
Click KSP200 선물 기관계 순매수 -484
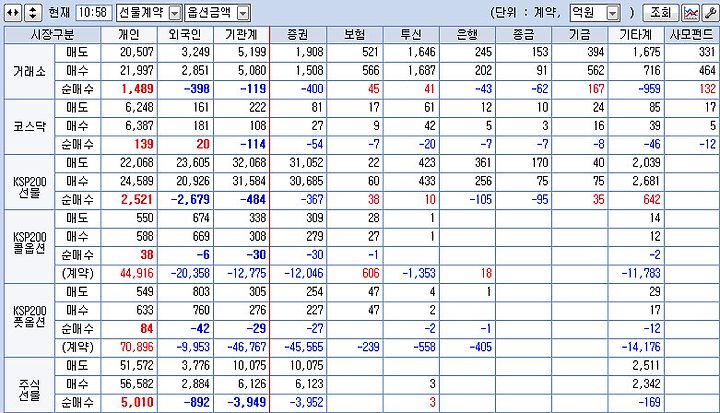click(x=253, y=200)
